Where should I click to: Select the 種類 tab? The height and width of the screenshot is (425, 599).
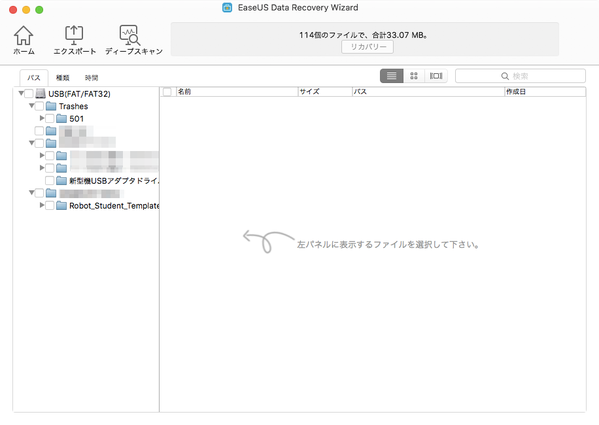tap(63, 78)
